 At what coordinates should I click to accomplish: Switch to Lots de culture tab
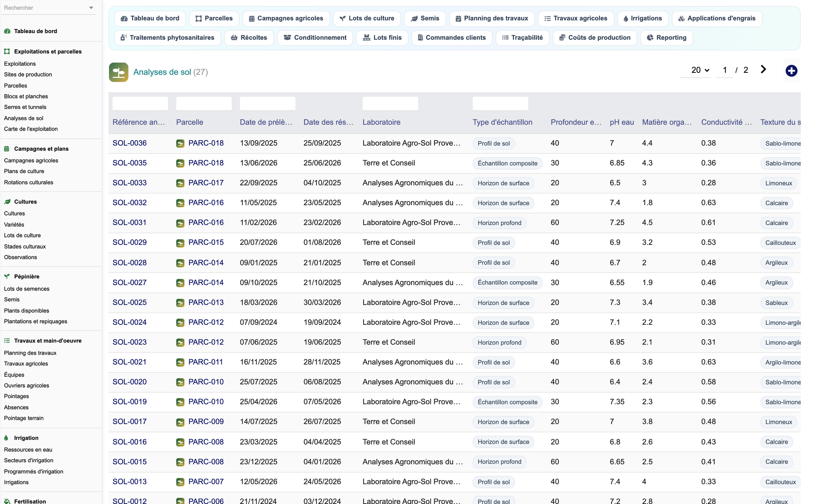click(366, 18)
